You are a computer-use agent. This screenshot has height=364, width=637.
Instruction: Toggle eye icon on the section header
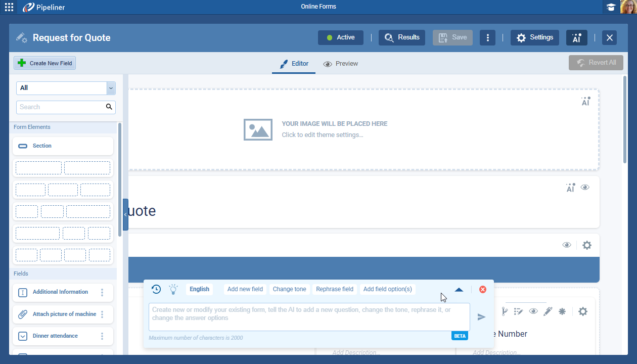click(x=567, y=245)
